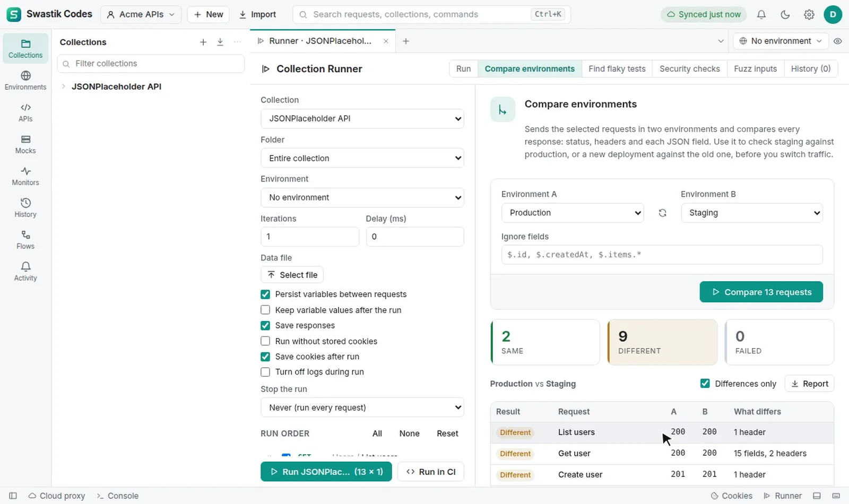
Task: Click the import collection download icon
Action: coord(220,42)
